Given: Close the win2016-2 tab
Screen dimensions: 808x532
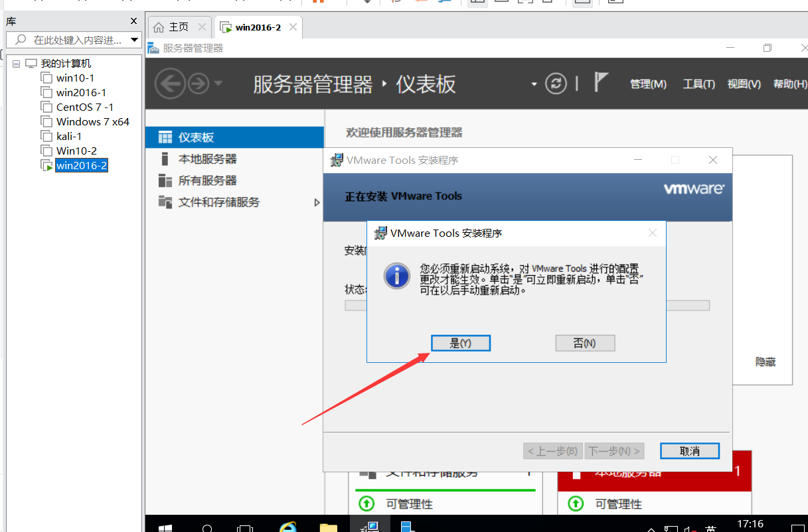Looking at the screenshot, I should [x=291, y=27].
